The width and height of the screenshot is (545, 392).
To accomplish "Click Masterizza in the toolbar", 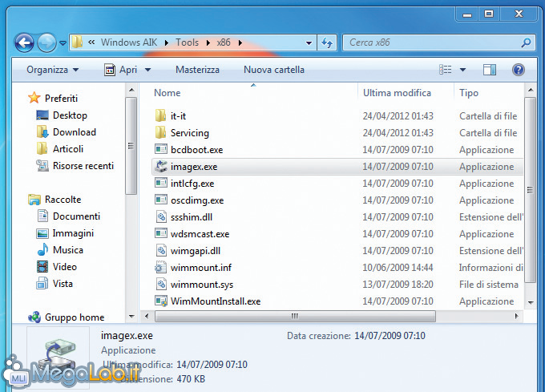I will coord(197,70).
